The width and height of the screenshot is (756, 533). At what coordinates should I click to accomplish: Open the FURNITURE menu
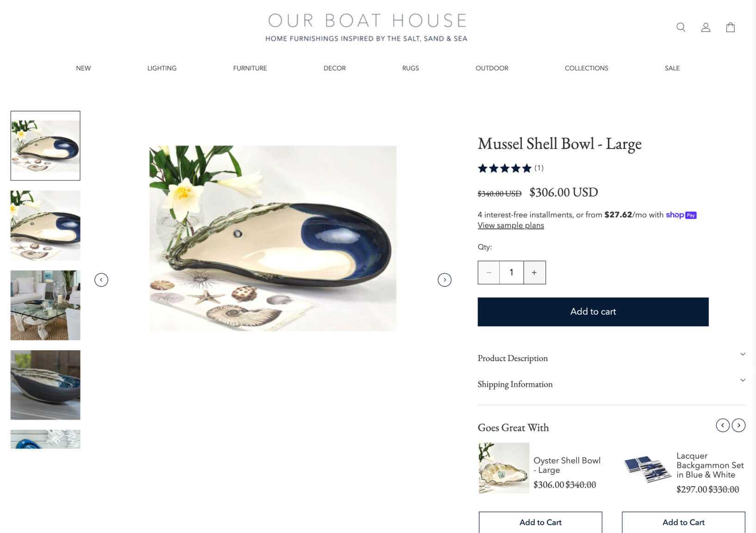pos(250,68)
